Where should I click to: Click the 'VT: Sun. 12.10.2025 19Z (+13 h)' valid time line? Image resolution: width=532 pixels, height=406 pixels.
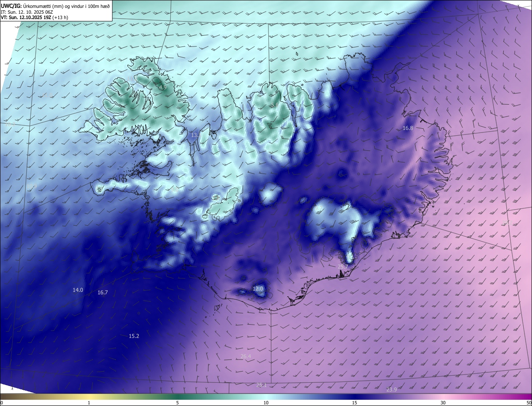pyautogui.click(x=34, y=18)
